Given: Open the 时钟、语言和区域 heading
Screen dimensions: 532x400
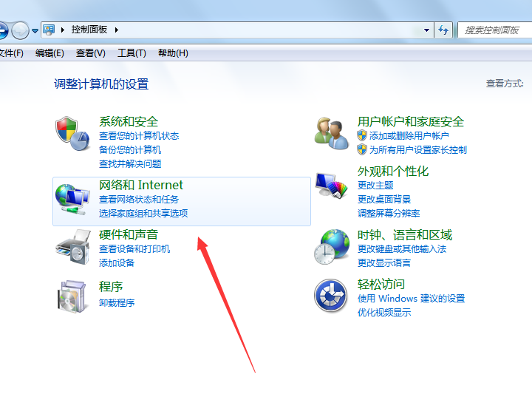Looking at the screenshot, I should (405, 235).
